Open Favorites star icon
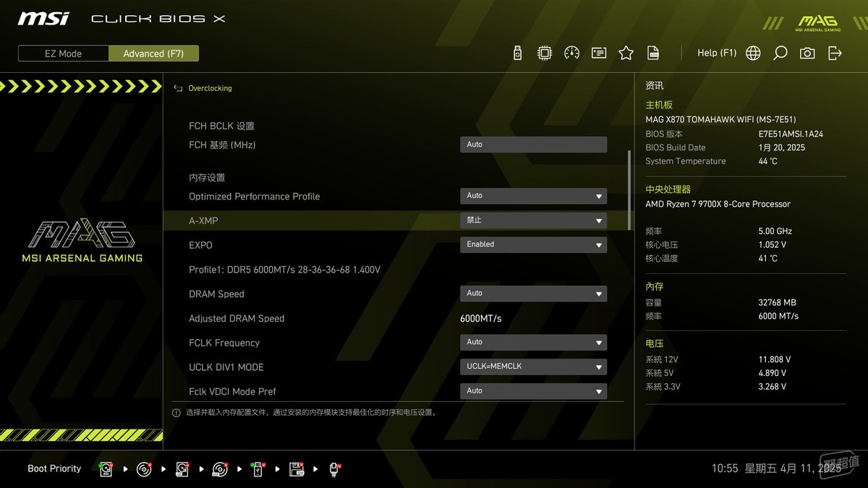Viewport: 868px width, 488px height. 626,53
